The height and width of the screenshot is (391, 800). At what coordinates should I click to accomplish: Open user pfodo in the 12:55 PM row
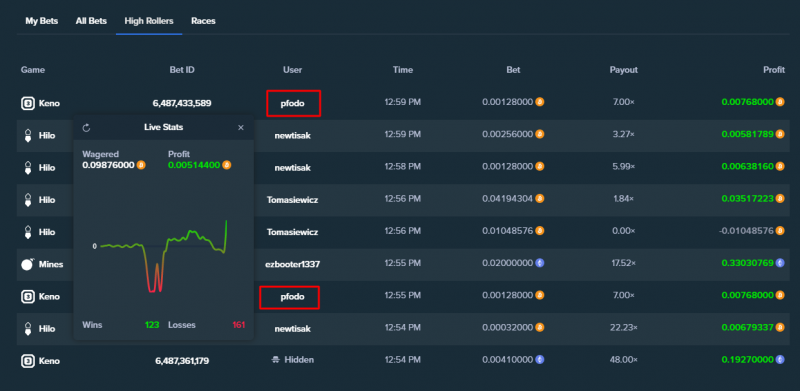pyautogui.click(x=292, y=297)
